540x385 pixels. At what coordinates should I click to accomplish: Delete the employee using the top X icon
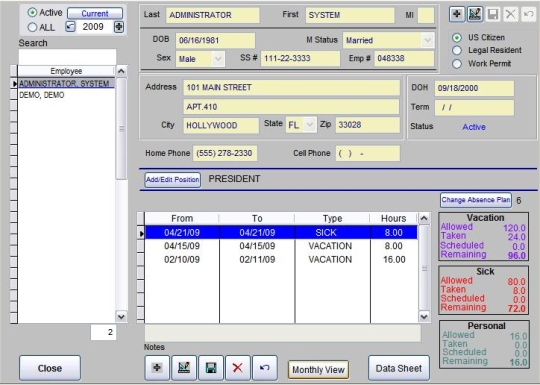[x=511, y=14]
